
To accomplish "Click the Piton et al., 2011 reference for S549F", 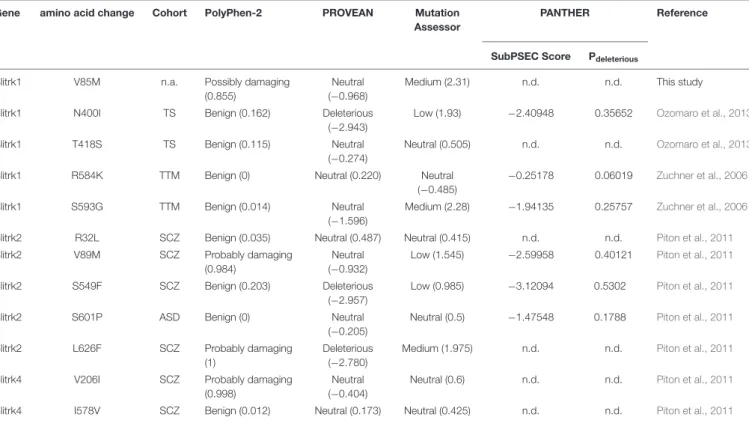I will pos(695,286).
